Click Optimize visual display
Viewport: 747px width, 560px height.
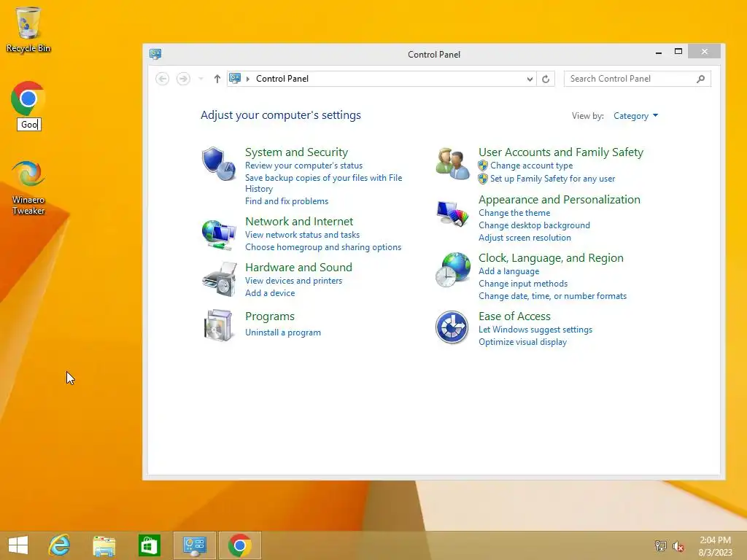(x=522, y=342)
